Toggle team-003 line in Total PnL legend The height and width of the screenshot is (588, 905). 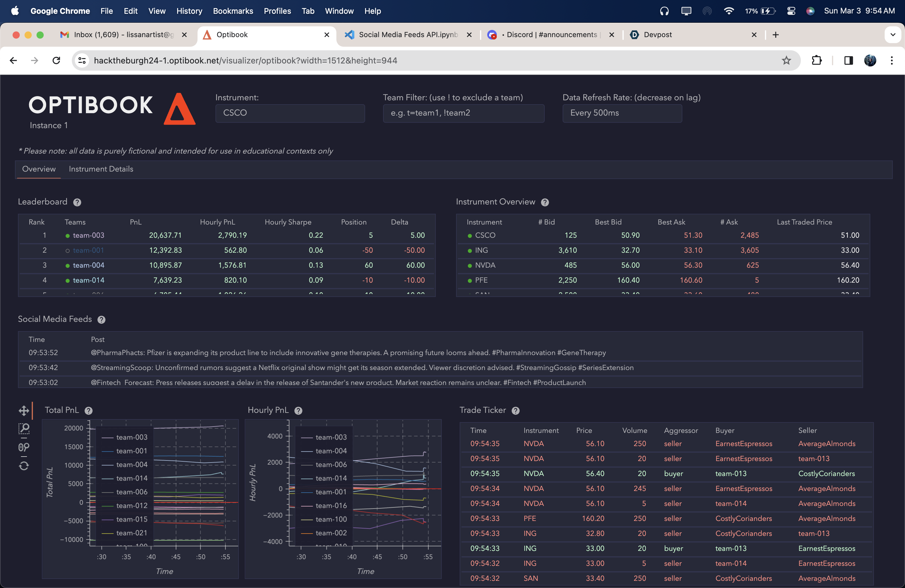131,437
